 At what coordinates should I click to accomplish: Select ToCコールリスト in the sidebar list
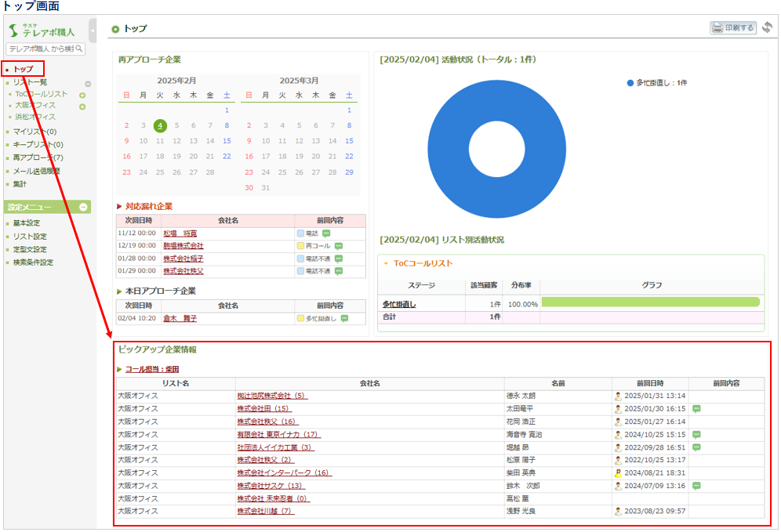coord(42,94)
